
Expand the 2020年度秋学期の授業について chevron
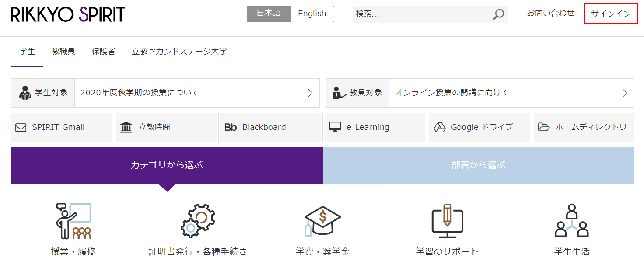pos(310,93)
